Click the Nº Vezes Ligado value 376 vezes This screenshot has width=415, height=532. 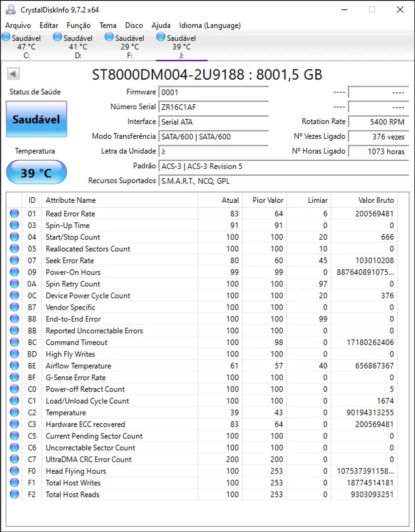tap(378, 136)
